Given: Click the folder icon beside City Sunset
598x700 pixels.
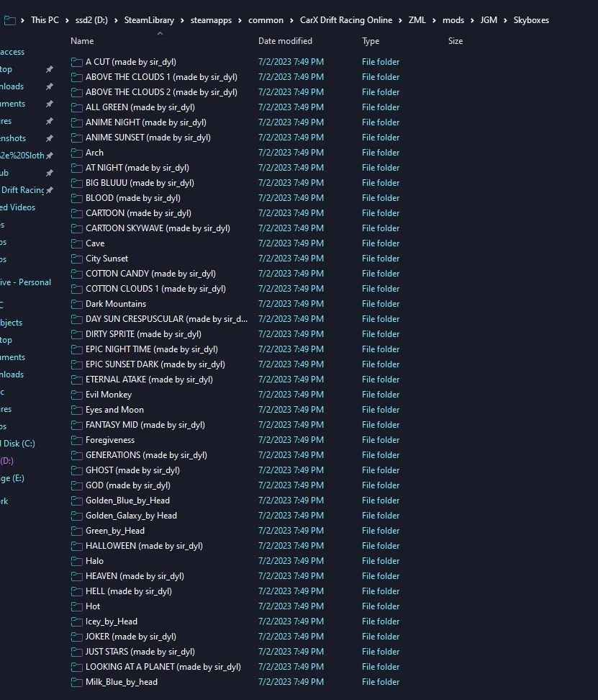Looking at the screenshot, I should [77, 259].
